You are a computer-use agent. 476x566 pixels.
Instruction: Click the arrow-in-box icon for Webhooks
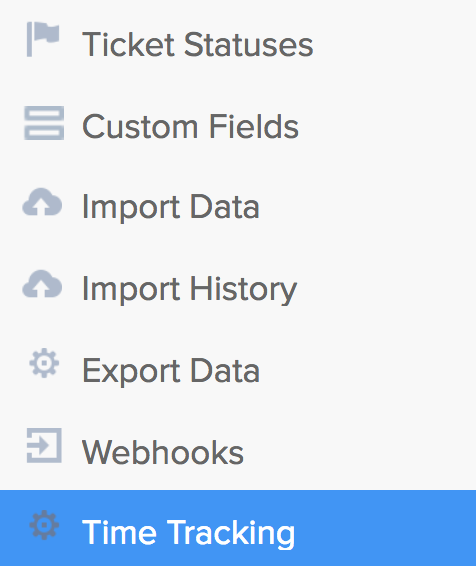click(x=44, y=445)
